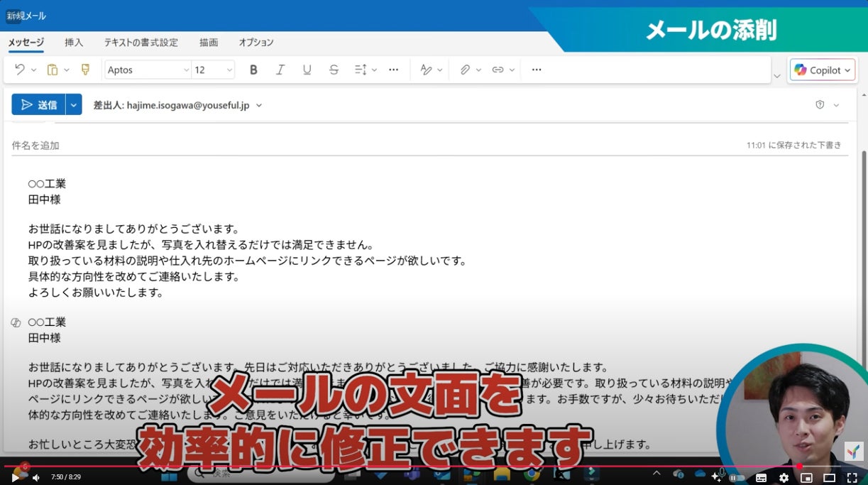Mute the video with the speaker icon
Viewport: 868px width, 485px height.
coord(35,477)
